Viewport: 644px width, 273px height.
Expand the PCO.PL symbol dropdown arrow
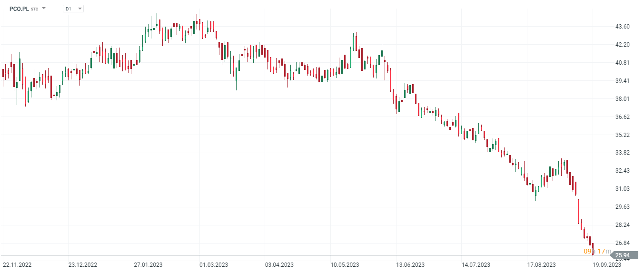(x=44, y=9)
